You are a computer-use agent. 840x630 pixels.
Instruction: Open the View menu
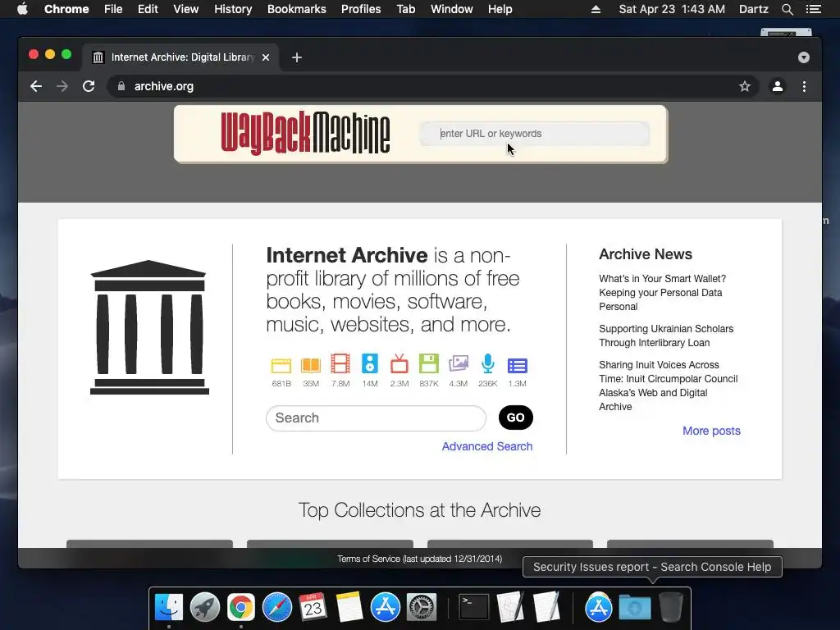[x=186, y=9]
